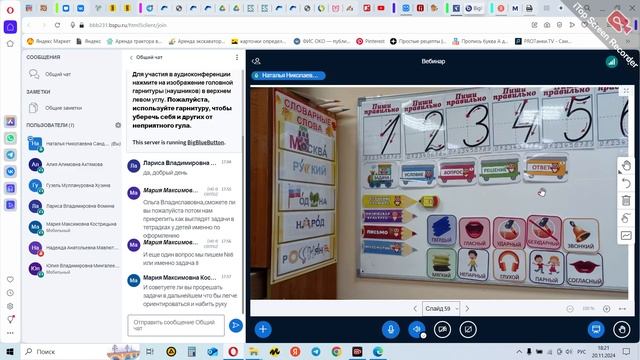Zoom in on the slide
The height and width of the screenshot is (360, 640).
click(607, 309)
